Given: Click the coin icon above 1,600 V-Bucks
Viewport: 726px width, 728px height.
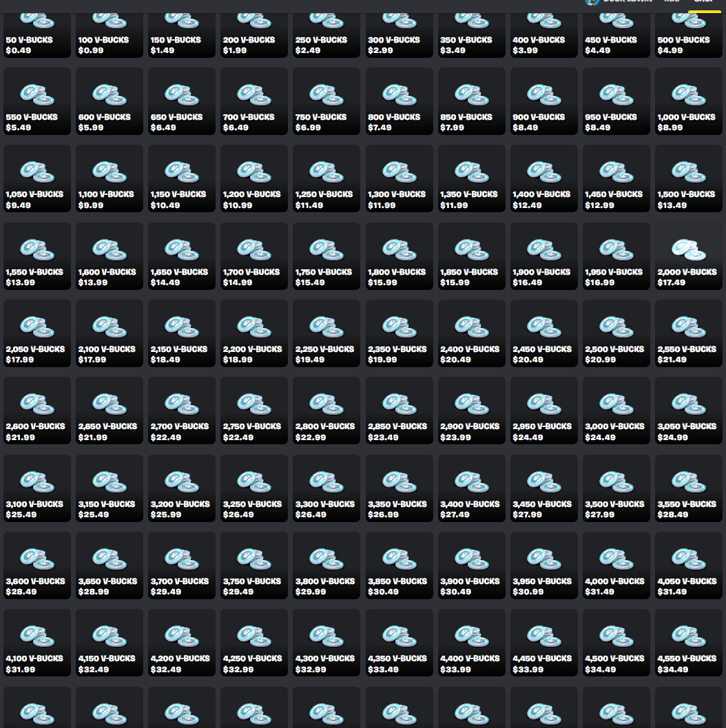Looking at the screenshot, I should 109,249.
